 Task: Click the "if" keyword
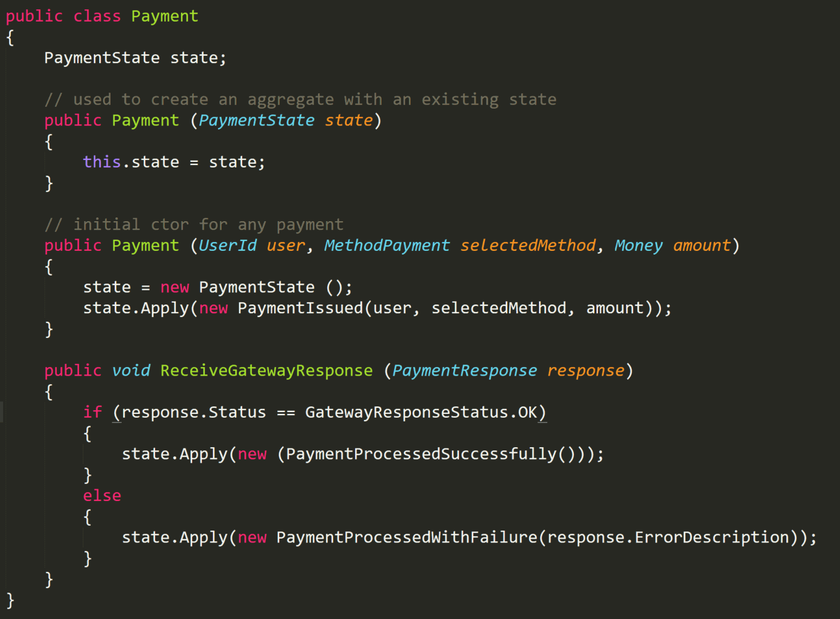93,412
